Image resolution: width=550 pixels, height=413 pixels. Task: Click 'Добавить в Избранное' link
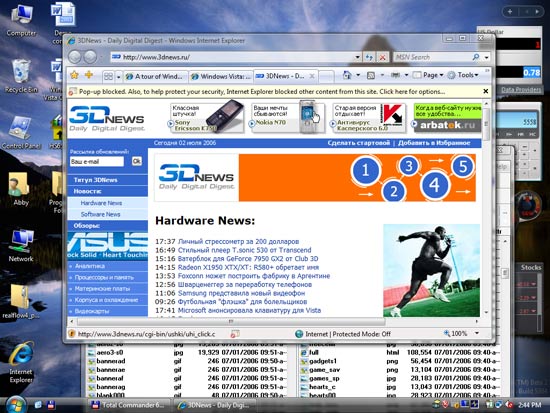point(434,143)
